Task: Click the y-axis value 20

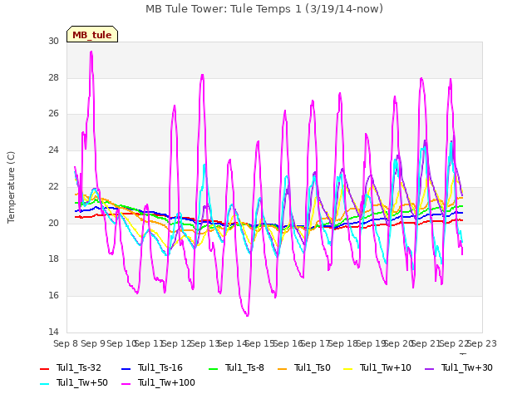Action: pos(53,223)
